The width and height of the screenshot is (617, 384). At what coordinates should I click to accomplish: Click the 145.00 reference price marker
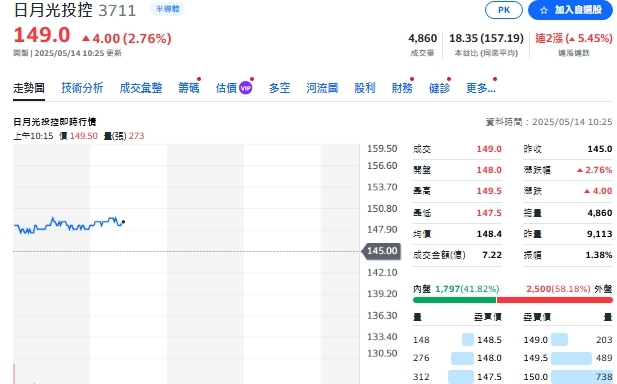coord(382,251)
